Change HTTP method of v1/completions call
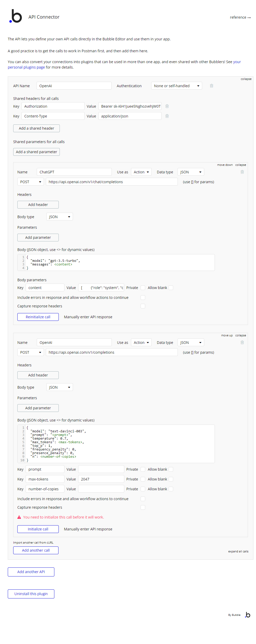 (x=31, y=352)
